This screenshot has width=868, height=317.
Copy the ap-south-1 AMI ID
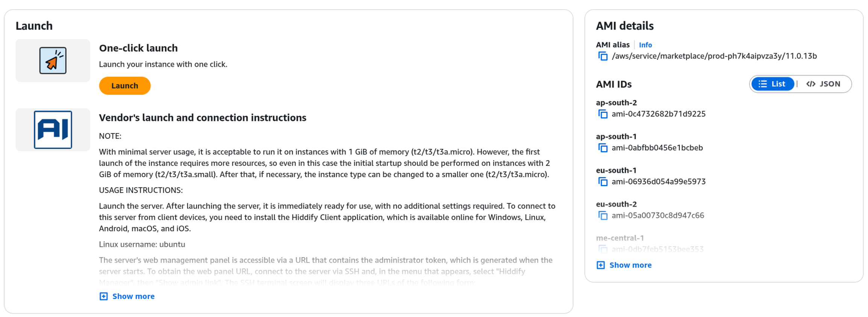tap(603, 148)
